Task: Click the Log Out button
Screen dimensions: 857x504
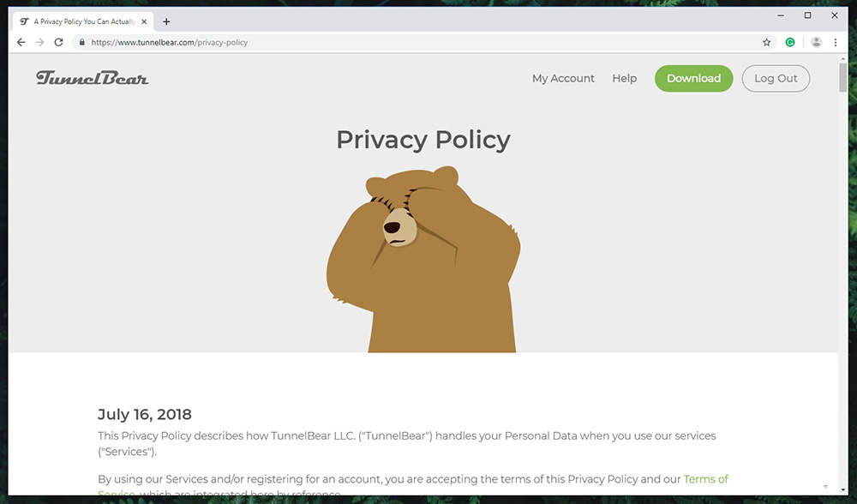Action: [x=776, y=78]
